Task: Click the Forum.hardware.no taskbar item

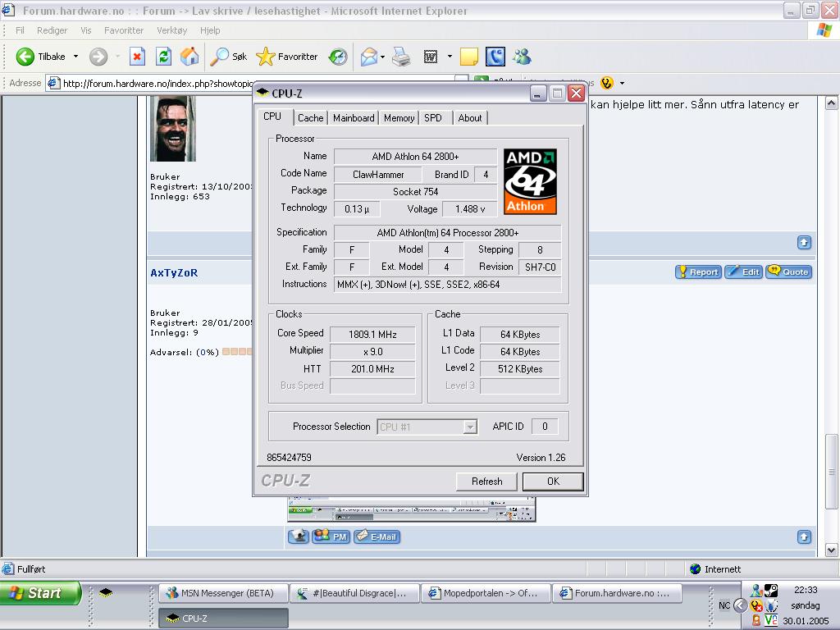Action: pyautogui.click(x=617, y=593)
